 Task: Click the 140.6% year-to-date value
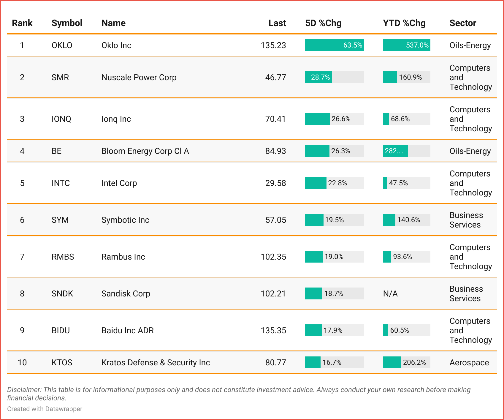(409, 220)
